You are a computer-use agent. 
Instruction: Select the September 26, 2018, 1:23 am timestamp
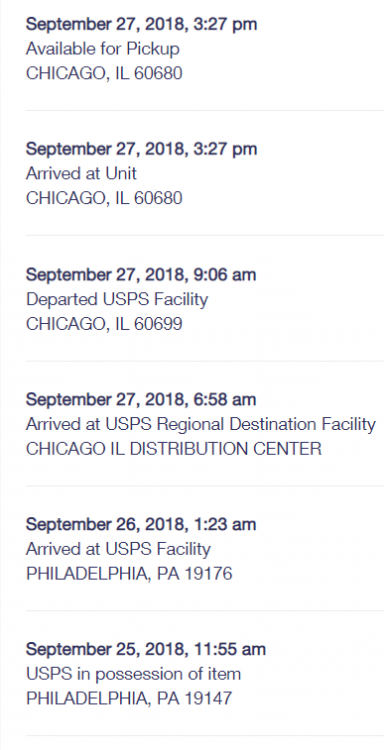[x=141, y=524]
